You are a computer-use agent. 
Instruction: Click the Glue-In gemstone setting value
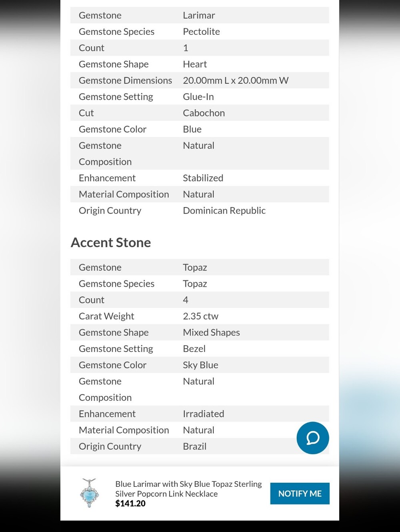click(x=198, y=97)
